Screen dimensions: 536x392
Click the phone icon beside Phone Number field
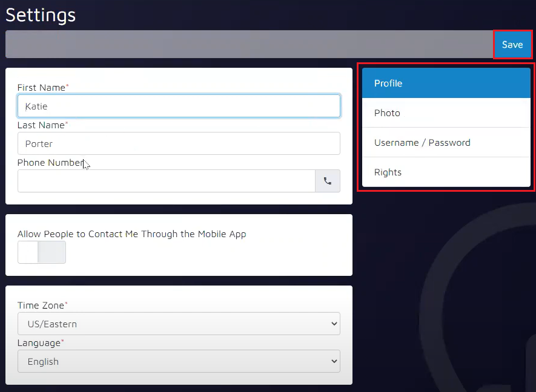pyautogui.click(x=328, y=181)
